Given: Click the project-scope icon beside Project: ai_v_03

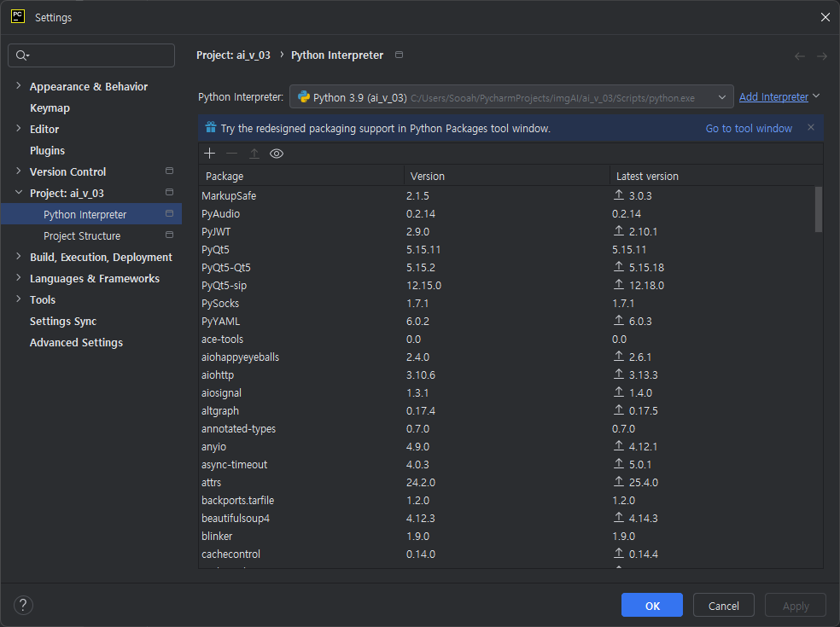Looking at the screenshot, I should tap(169, 192).
